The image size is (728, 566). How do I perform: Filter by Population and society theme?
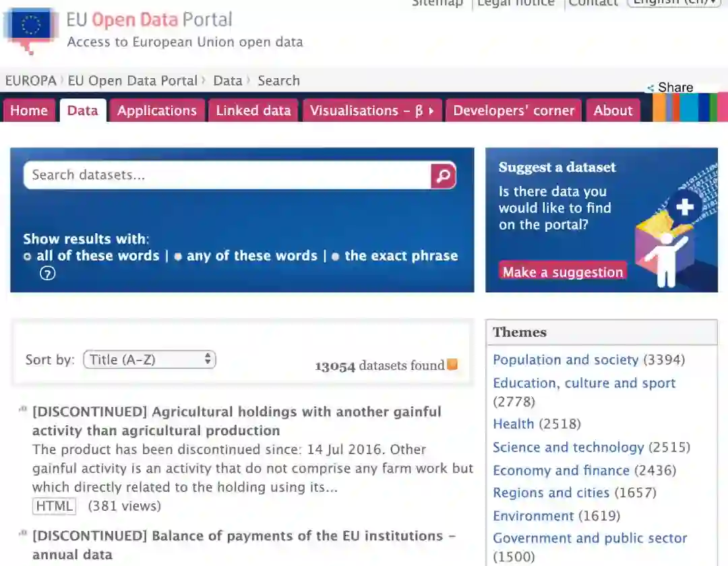click(x=566, y=360)
